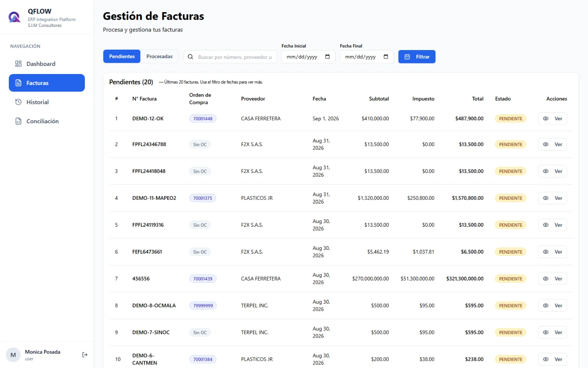Click Ver for invoice DEMO-7-SINOC

552,332
